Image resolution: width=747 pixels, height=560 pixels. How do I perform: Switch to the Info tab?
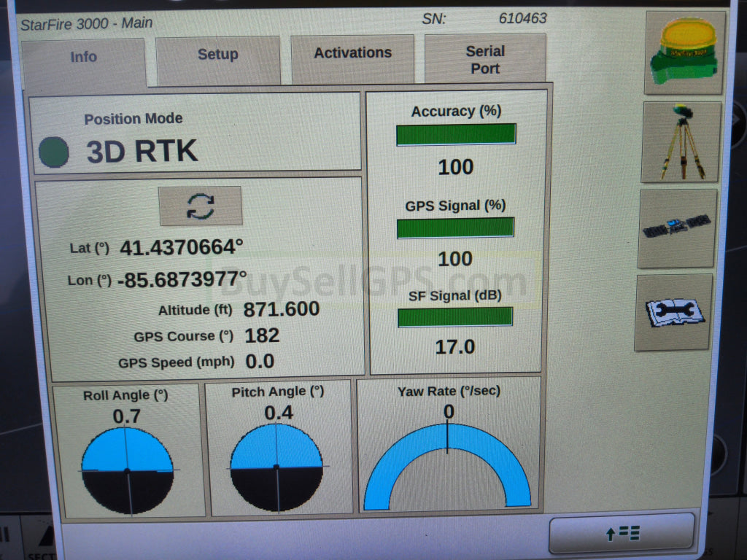[84, 64]
